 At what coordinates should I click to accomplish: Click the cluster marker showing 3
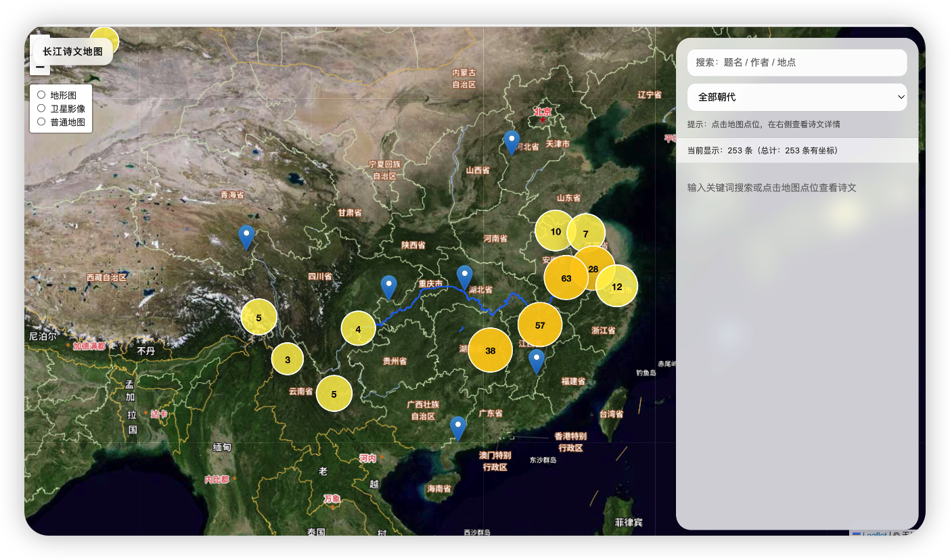coord(288,359)
